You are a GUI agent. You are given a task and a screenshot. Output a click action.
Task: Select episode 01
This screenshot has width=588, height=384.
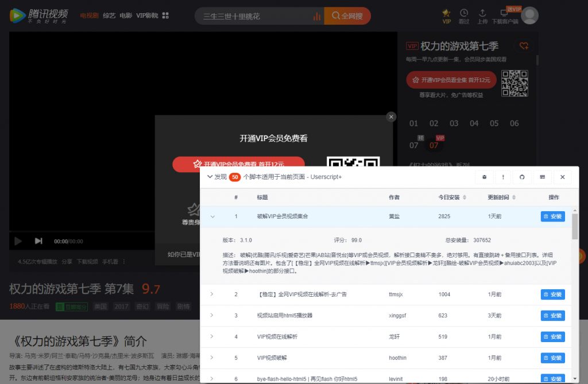pos(413,123)
